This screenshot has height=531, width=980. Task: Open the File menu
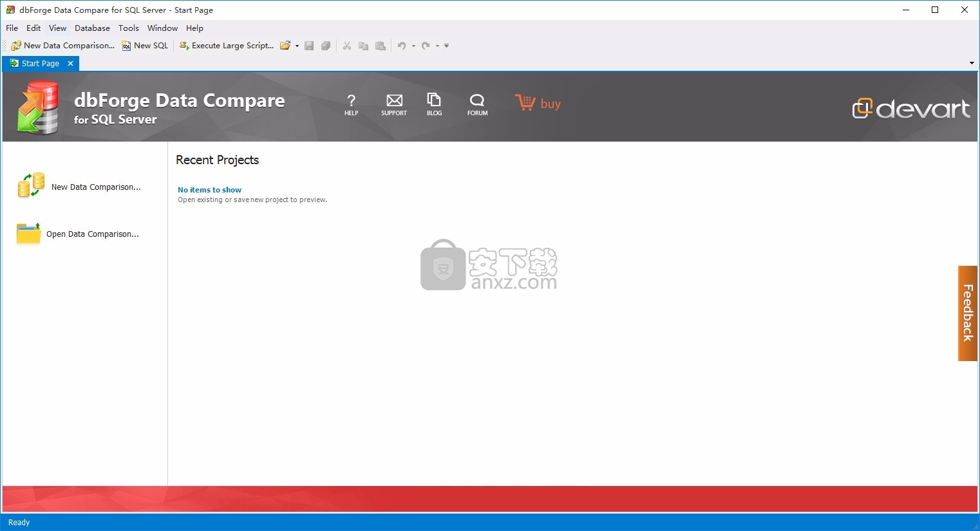pyautogui.click(x=12, y=28)
